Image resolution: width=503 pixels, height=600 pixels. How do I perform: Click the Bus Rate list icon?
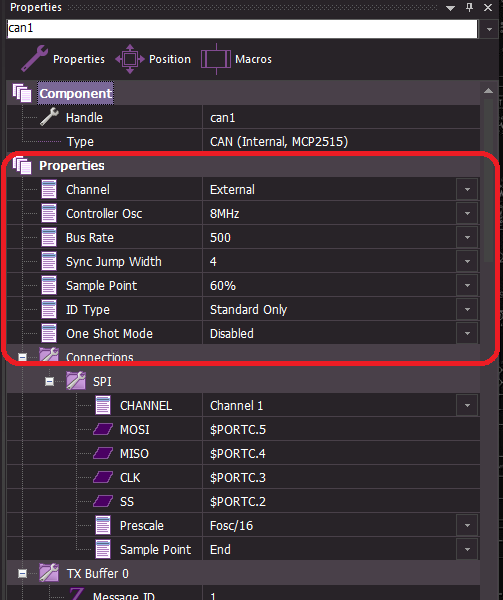(x=49, y=237)
